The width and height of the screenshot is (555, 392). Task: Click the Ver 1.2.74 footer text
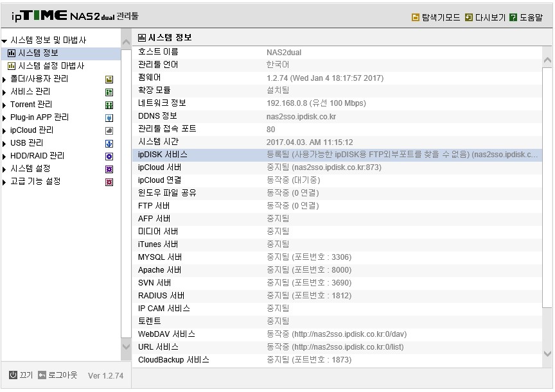(x=105, y=376)
